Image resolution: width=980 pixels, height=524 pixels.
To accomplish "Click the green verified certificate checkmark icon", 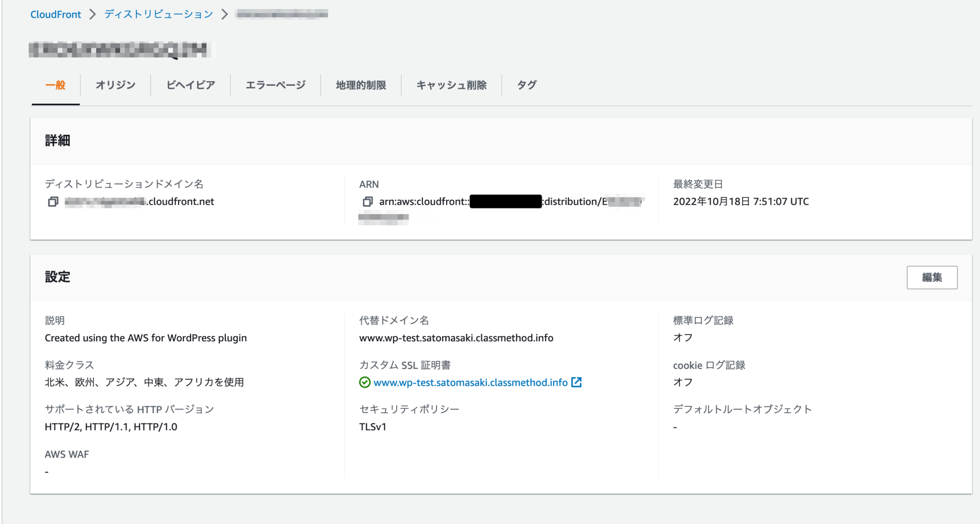I will (x=365, y=382).
